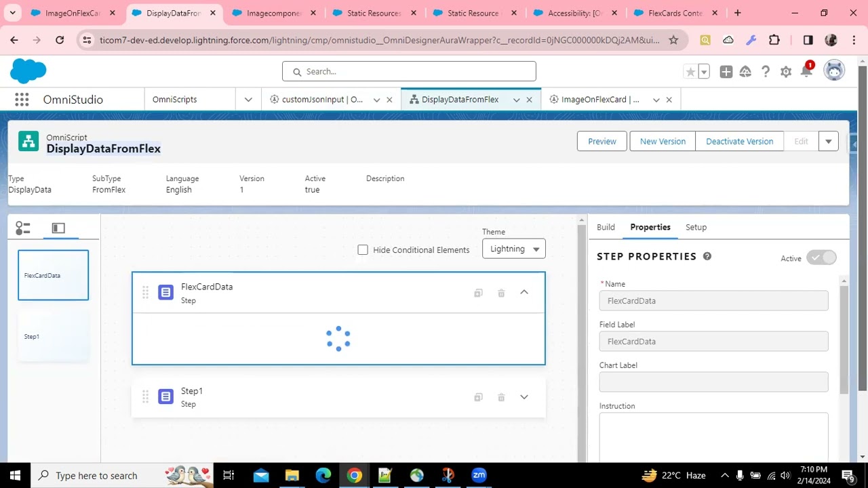Open the App Launcher waffle icon
The image size is (868, 488).
[x=22, y=100]
